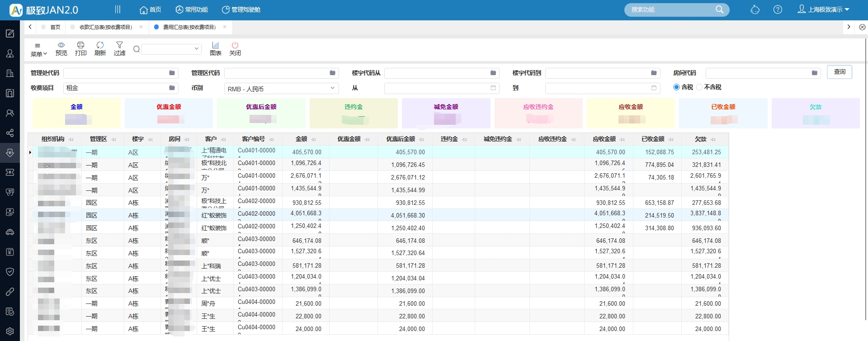Select the 含税 radio button
The image size is (868, 341).
676,87
